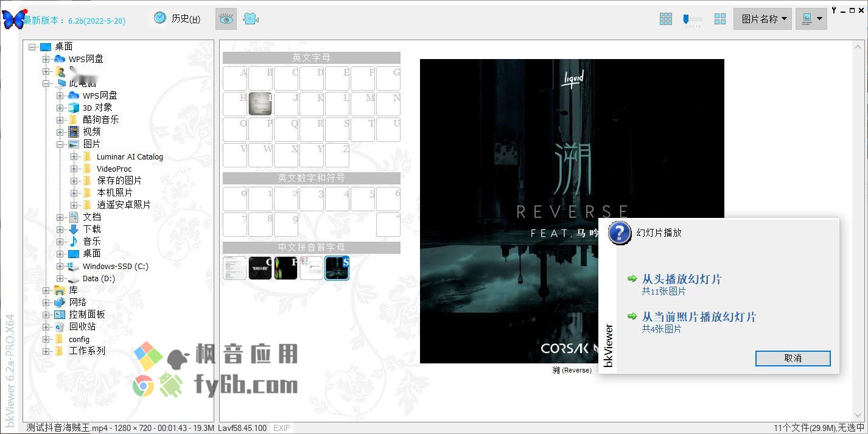Select the 库 libraries icon

[60, 290]
